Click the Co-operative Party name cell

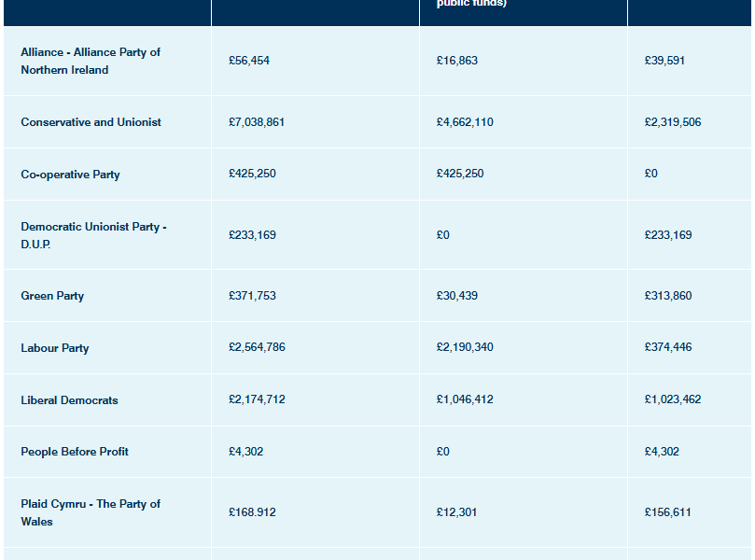click(x=70, y=175)
